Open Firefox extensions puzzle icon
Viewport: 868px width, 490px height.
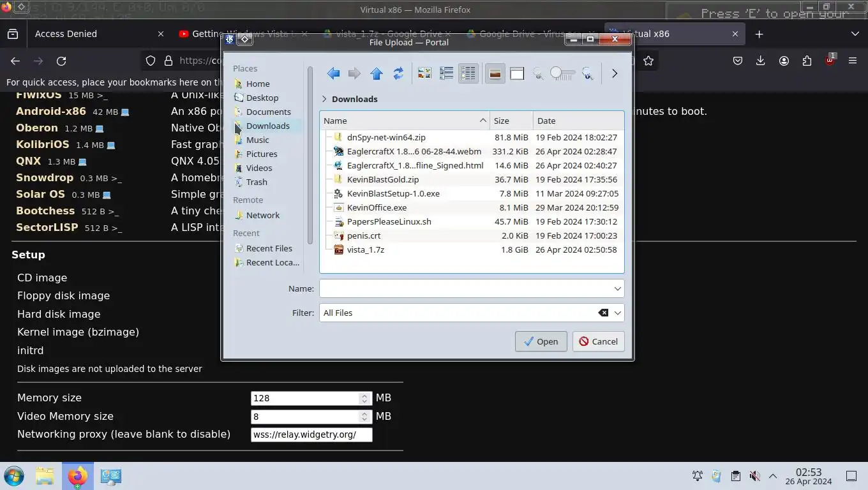807,61
